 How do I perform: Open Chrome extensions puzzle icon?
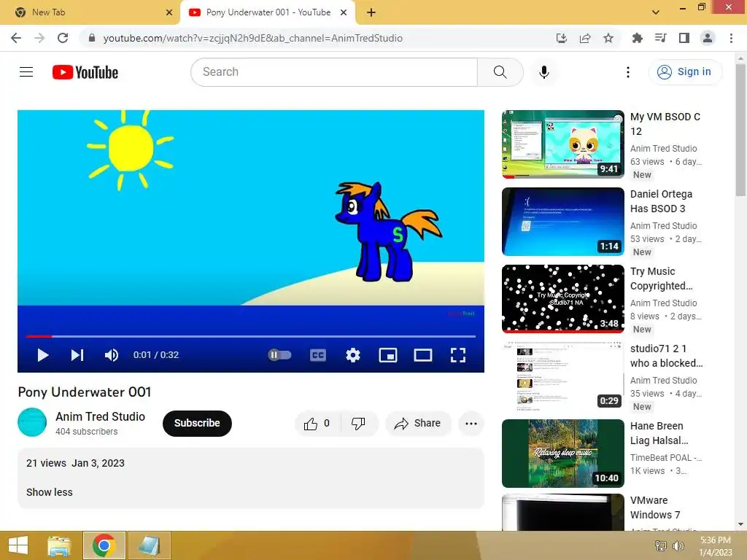click(637, 38)
